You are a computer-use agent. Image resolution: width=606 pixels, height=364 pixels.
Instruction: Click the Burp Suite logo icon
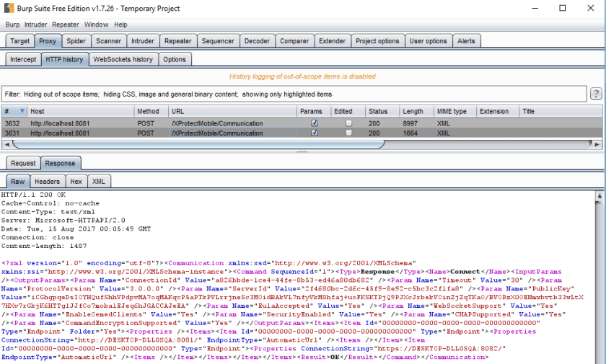[7, 8]
